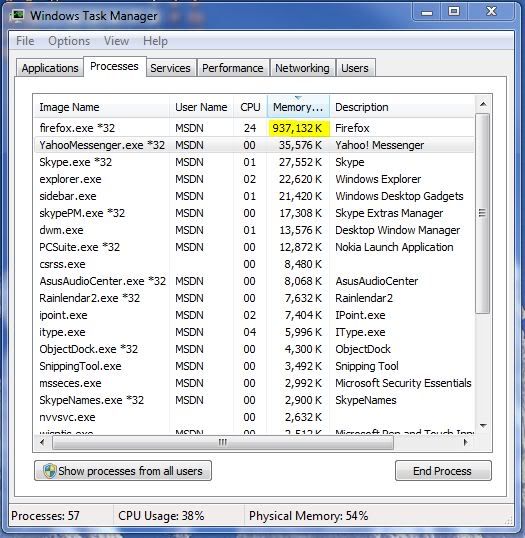Click Show processes from all users
The width and height of the screenshot is (525, 538).
pyautogui.click(x=123, y=471)
